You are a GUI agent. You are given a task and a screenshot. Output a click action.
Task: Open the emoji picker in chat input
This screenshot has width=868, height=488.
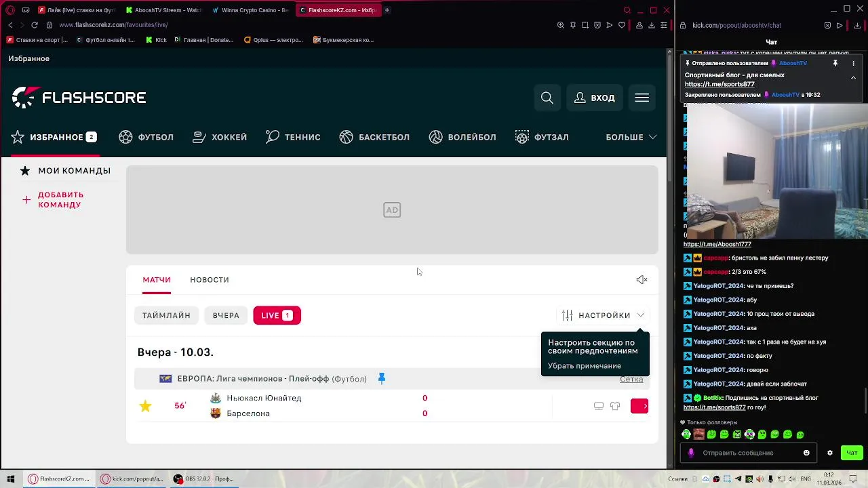(x=806, y=453)
